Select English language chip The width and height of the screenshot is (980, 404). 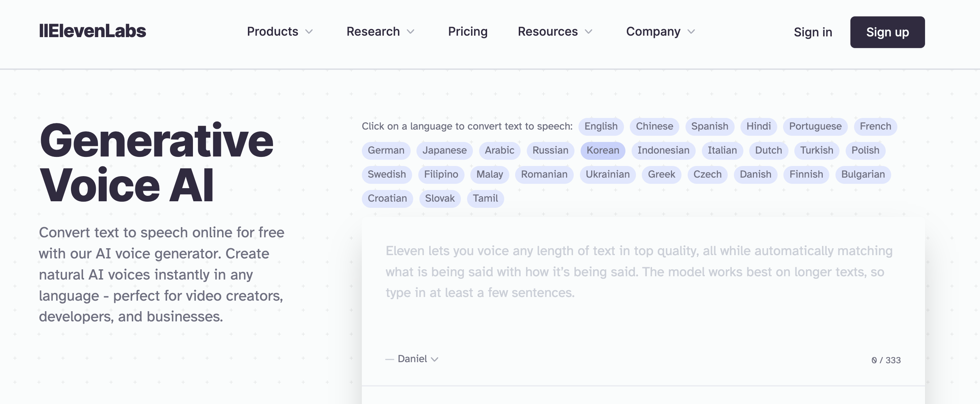(x=601, y=126)
